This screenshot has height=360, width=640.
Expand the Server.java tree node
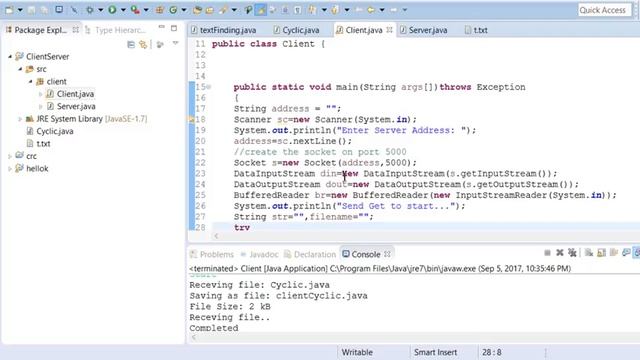point(40,107)
